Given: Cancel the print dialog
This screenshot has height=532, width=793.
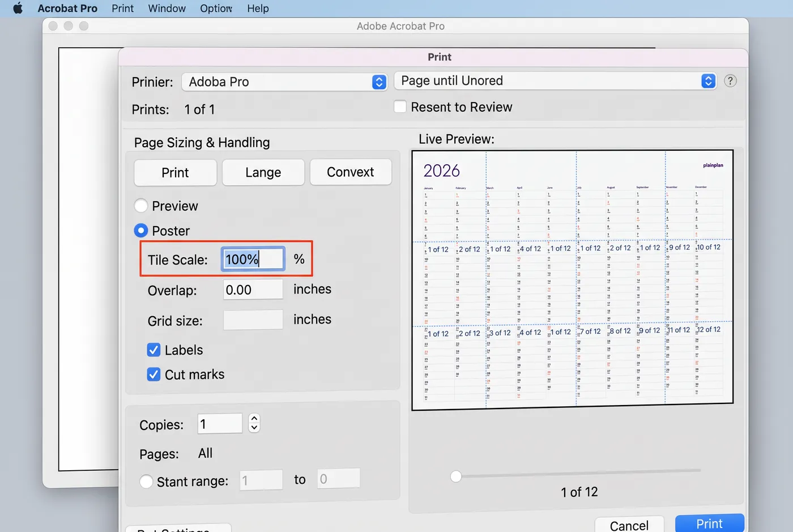Looking at the screenshot, I should 629,525.
